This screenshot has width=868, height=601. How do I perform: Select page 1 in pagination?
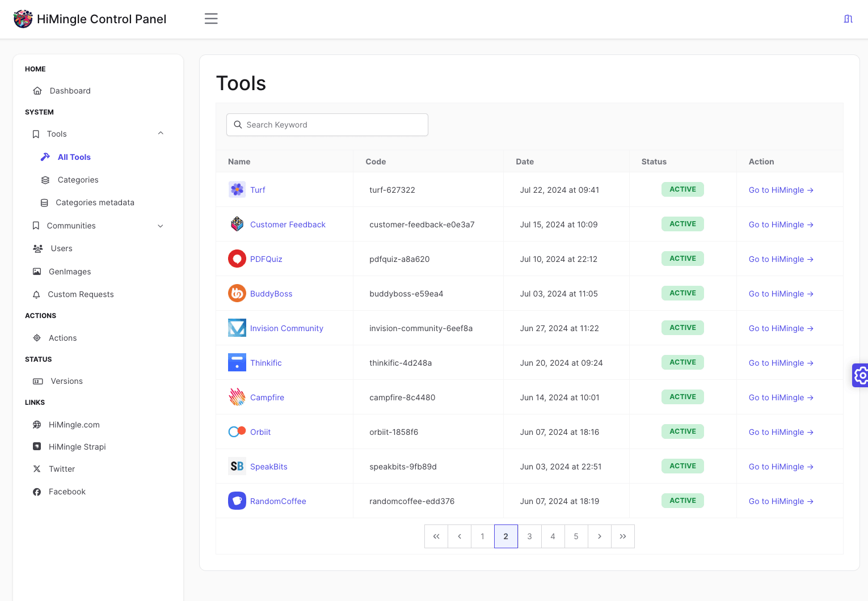click(x=483, y=536)
